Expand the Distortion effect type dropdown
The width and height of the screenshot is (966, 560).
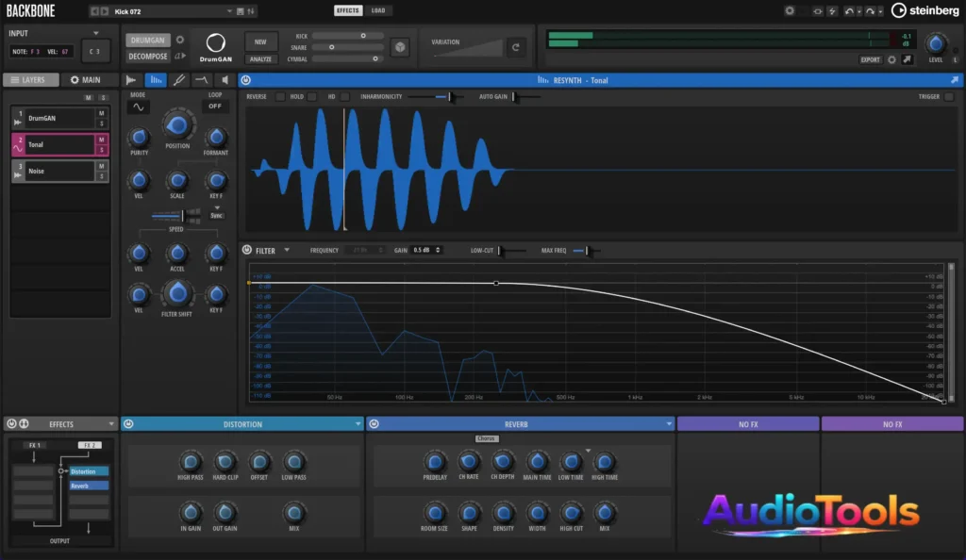(358, 424)
